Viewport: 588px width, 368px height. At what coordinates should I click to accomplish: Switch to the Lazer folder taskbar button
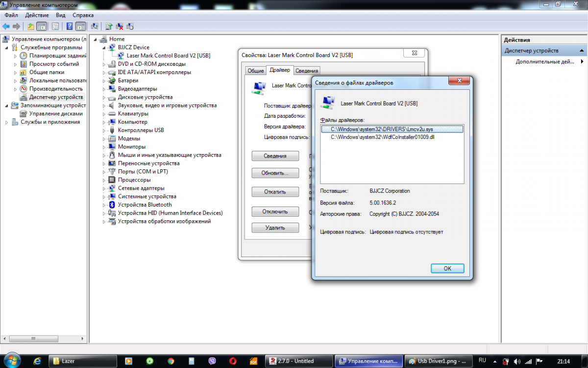[82, 361]
